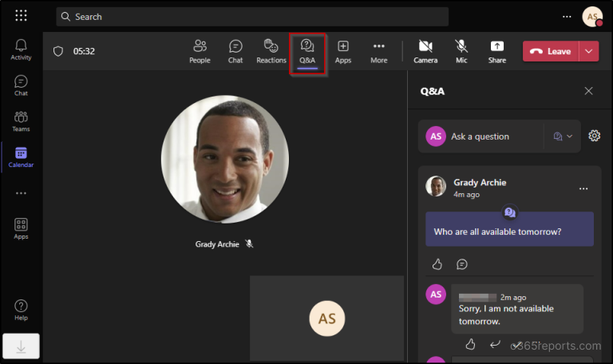
Task: Open Settings and more ellipsis in title bar
Action: (567, 17)
